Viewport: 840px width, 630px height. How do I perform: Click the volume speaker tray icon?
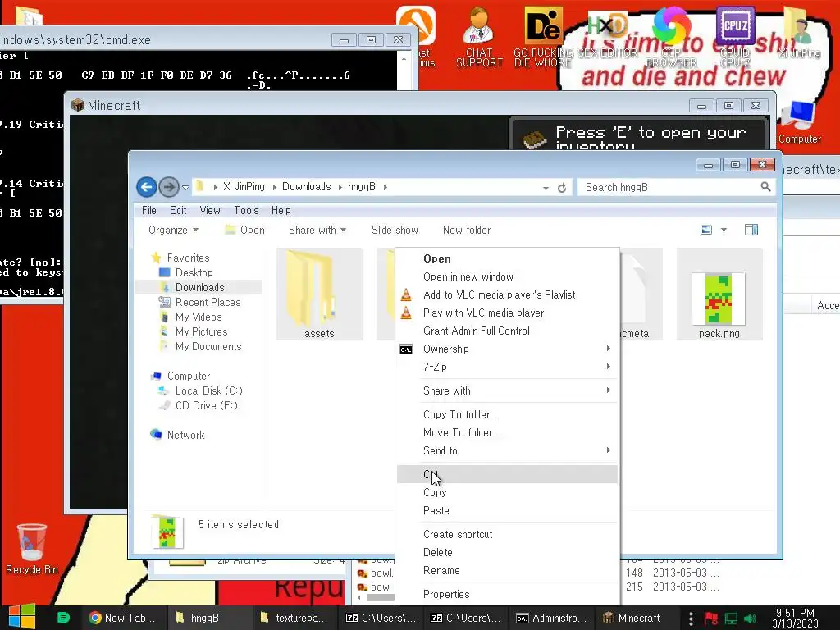[750, 619]
